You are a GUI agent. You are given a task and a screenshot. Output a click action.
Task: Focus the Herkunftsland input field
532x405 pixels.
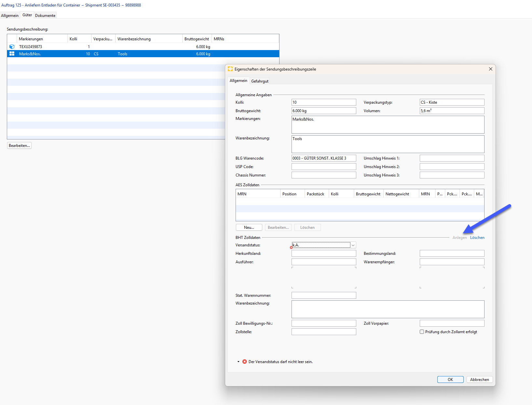[x=324, y=254]
